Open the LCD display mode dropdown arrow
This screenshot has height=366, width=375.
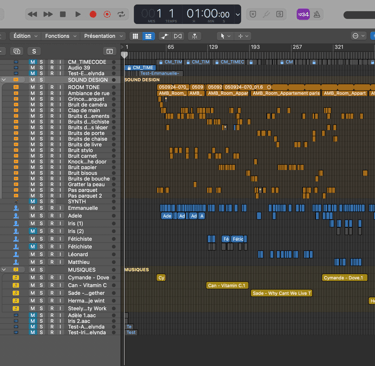click(x=237, y=14)
